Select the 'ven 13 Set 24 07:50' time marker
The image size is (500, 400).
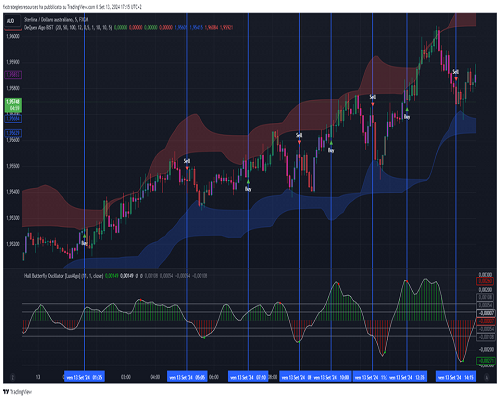pyautogui.click(x=248, y=377)
